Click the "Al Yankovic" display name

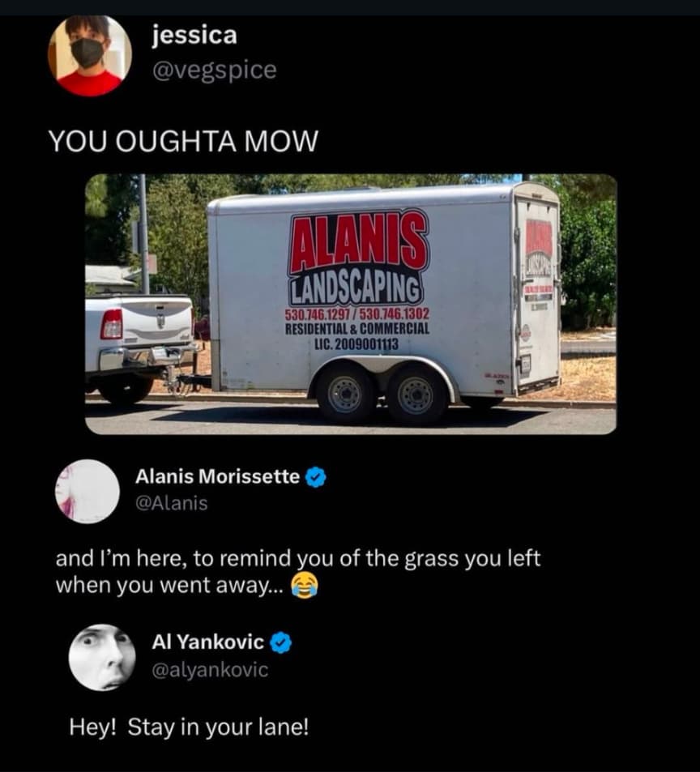tap(207, 642)
